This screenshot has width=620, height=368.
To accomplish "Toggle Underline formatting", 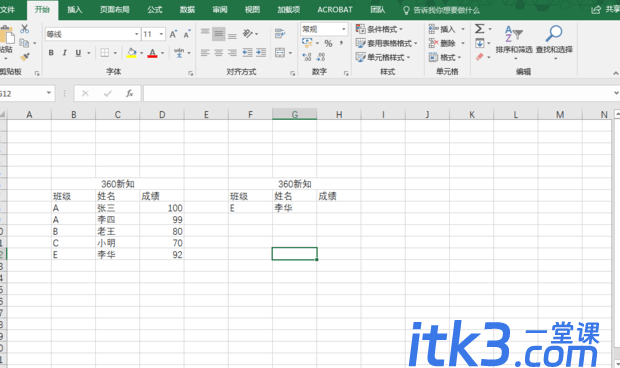I will click(78, 53).
